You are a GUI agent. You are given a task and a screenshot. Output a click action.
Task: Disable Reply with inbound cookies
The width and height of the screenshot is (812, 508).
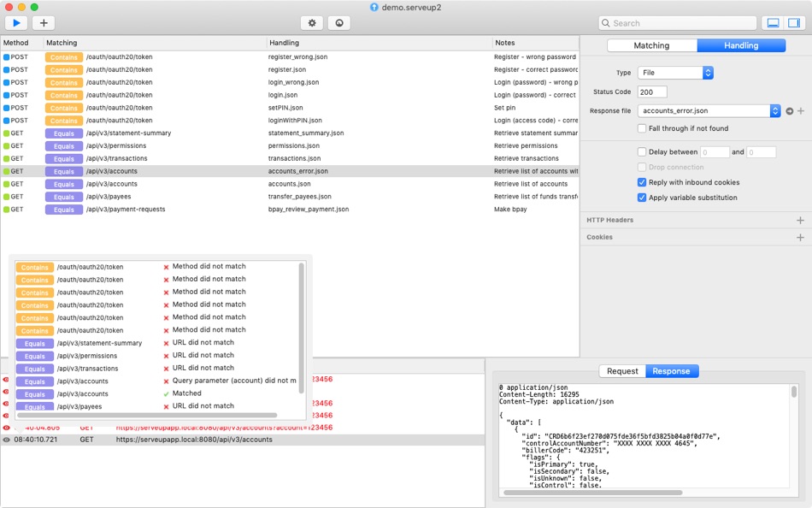pos(642,182)
